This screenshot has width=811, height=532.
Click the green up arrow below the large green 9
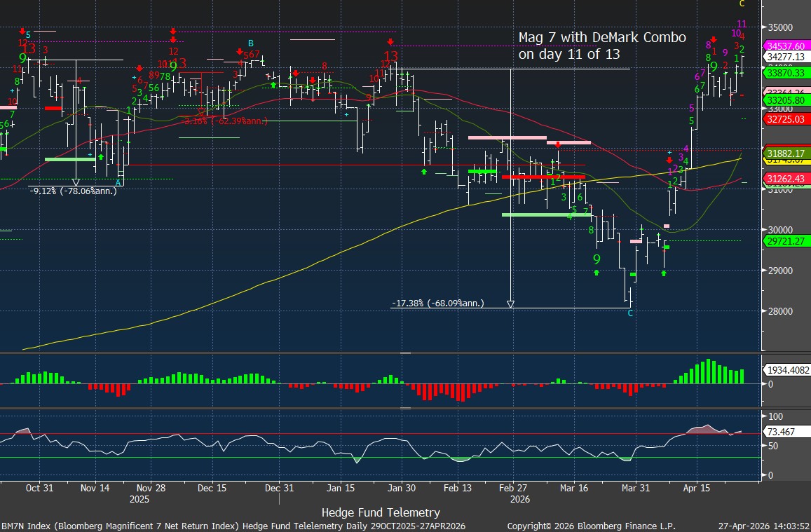pyautogui.click(x=597, y=272)
